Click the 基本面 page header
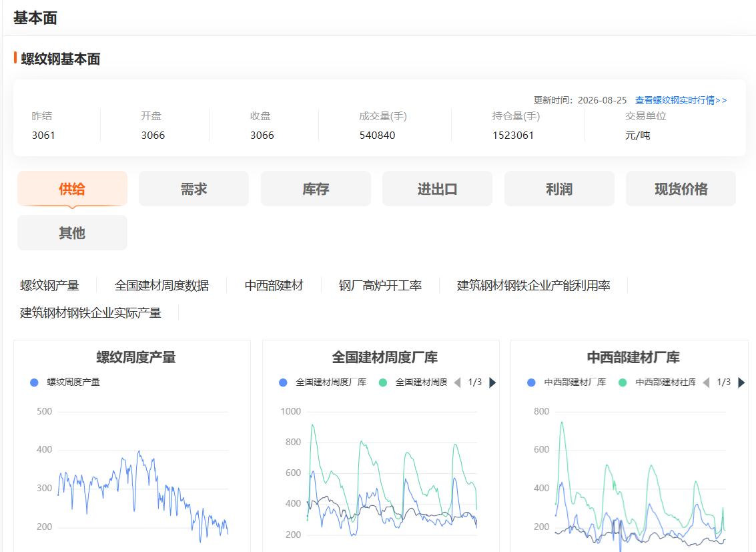The image size is (756, 552). coord(35,18)
